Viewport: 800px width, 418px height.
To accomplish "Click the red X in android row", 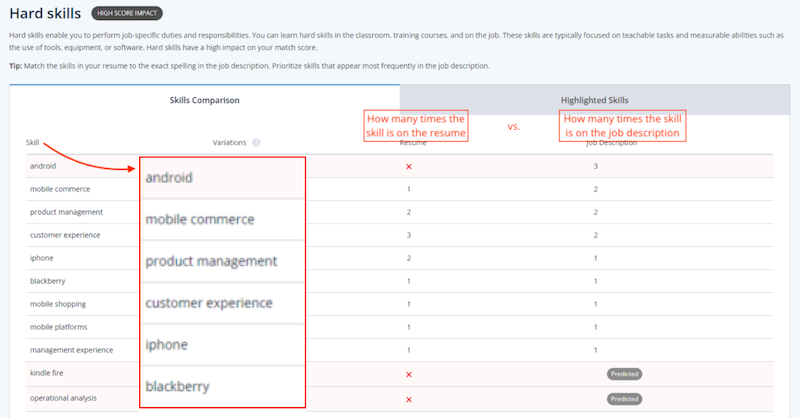I will coord(409,166).
